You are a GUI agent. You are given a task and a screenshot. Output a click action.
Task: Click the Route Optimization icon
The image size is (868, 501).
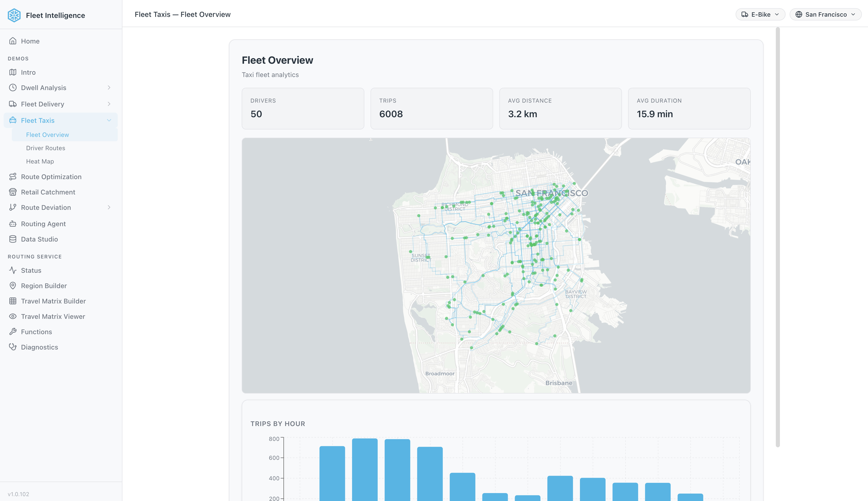click(13, 177)
